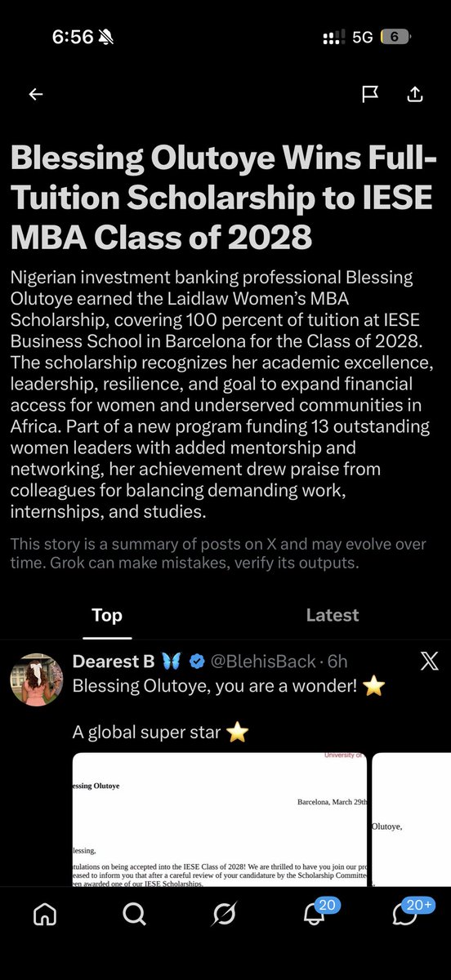Tap the battery indicator in status bar
The image size is (451, 980).
pos(395,37)
